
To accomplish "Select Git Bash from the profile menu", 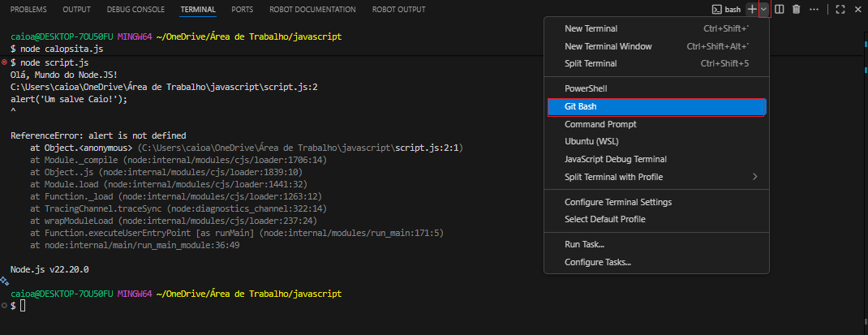I will [x=580, y=106].
